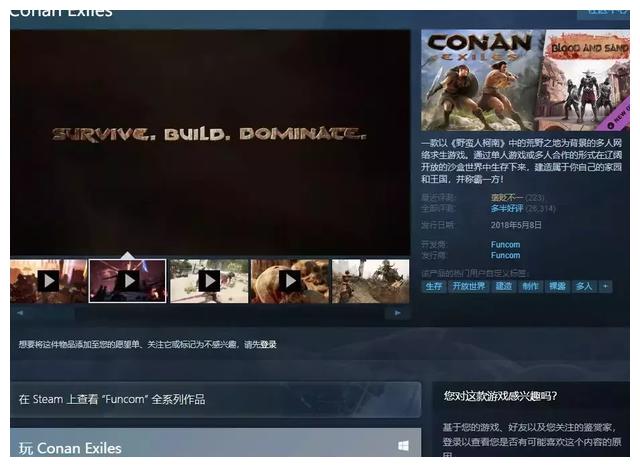Click the thumbnail strip scrollbar handle

point(52,313)
